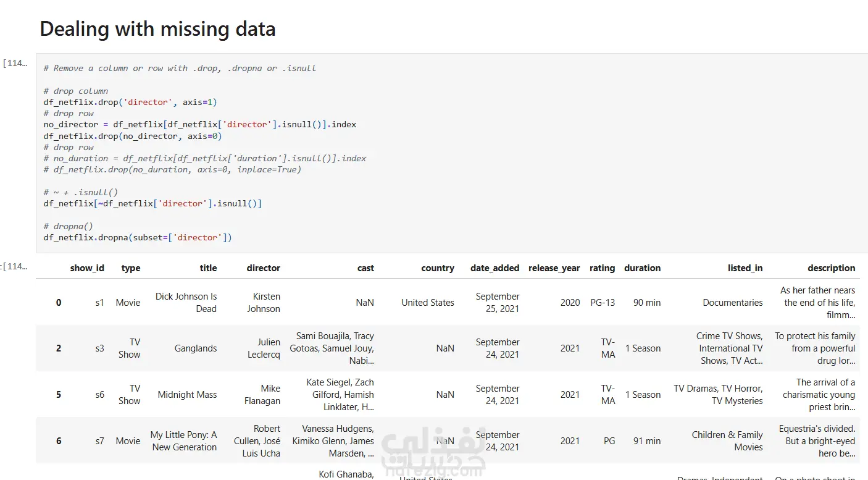This screenshot has width=868, height=480.
Task: Click the show_id column header
Action: [87, 268]
